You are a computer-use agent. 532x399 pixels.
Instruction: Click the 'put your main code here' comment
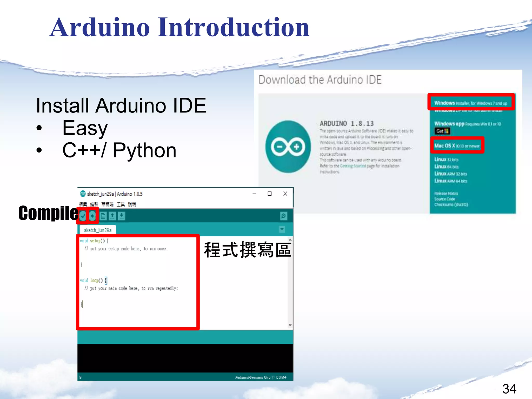(131, 288)
